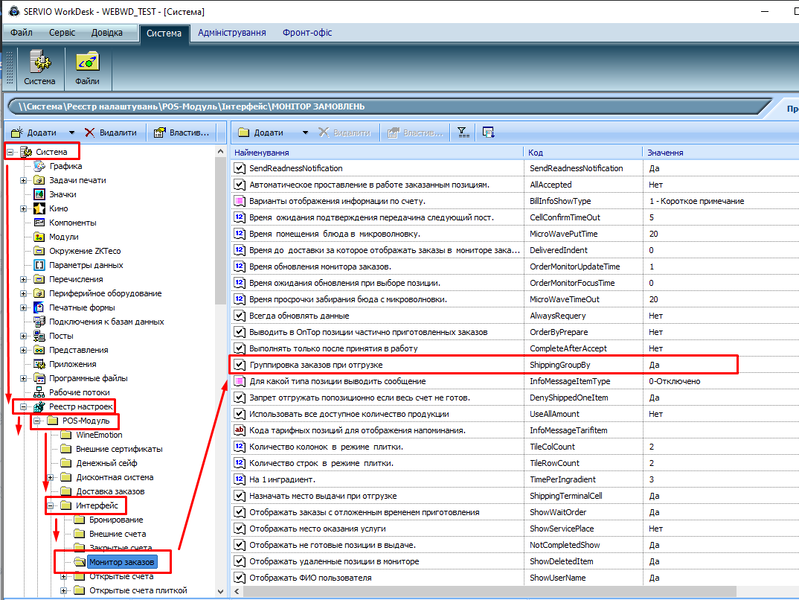This screenshot has height=600, width=799.
Task: Open the Адміністрування tab
Action: click(x=232, y=33)
